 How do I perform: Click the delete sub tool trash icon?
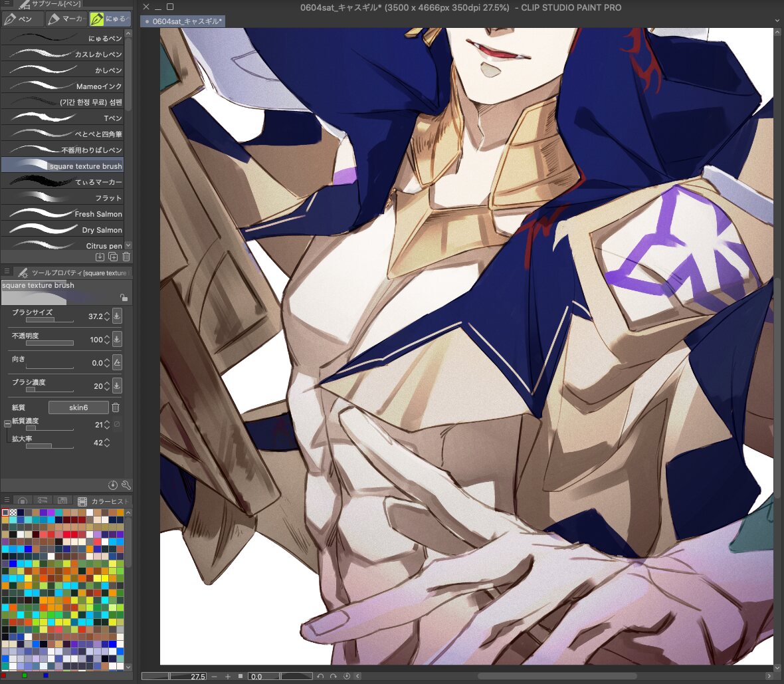pos(126,257)
